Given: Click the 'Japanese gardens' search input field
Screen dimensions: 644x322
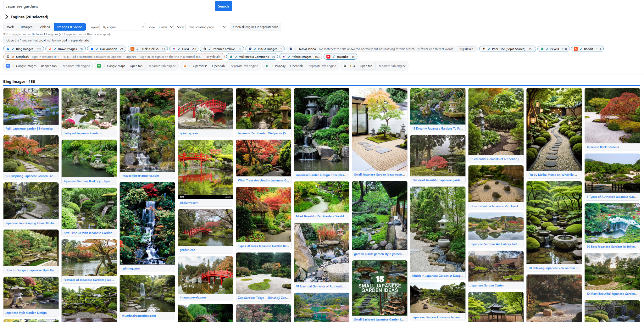Looking at the screenshot, I should (108, 6).
